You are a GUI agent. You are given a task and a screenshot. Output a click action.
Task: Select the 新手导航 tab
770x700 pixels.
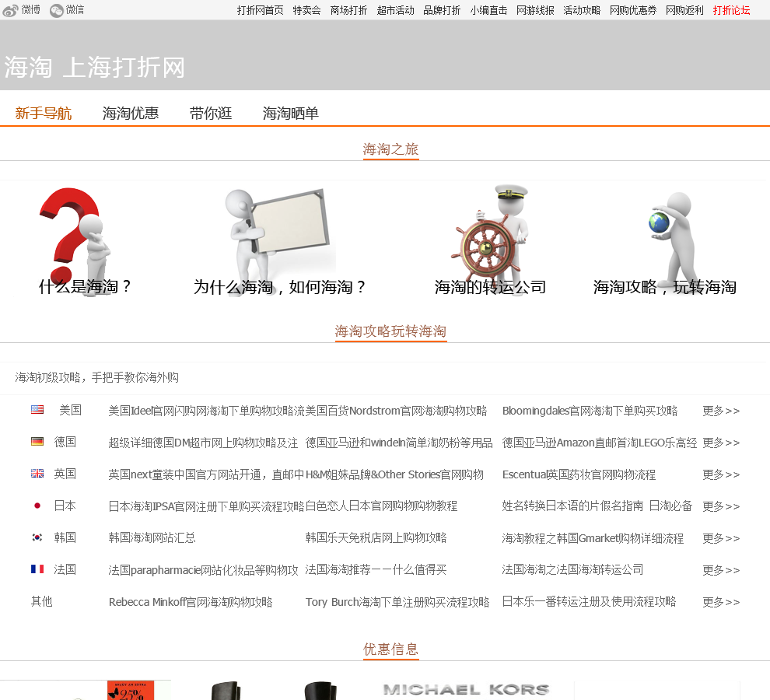(x=44, y=114)
